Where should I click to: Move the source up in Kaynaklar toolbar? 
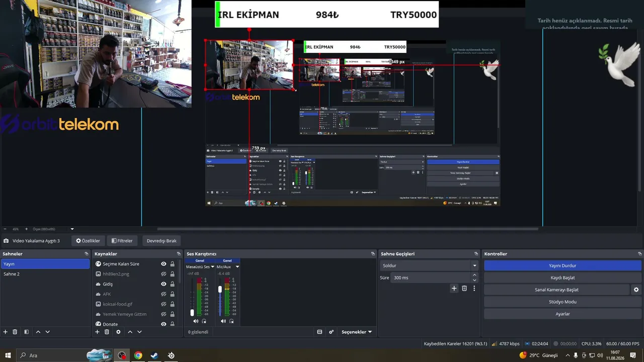click(130, 332)
